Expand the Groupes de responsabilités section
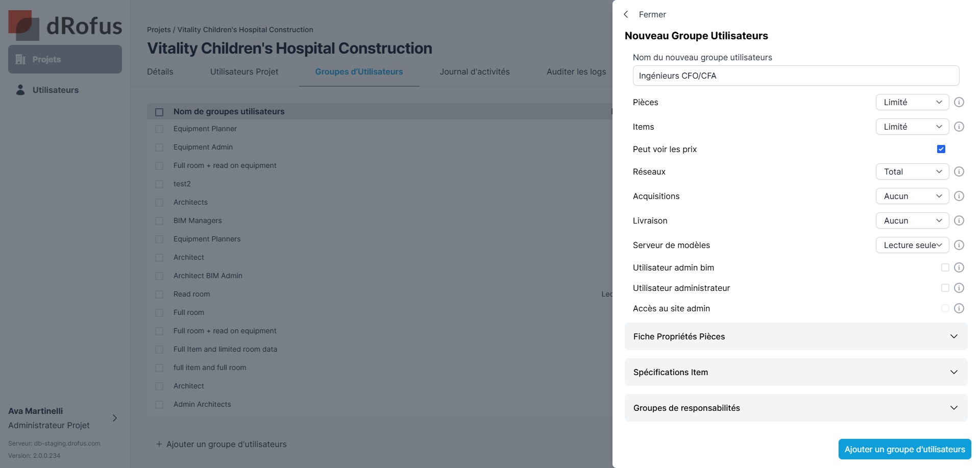The width and height of the screenshot is (980, 468). [796, 408]
